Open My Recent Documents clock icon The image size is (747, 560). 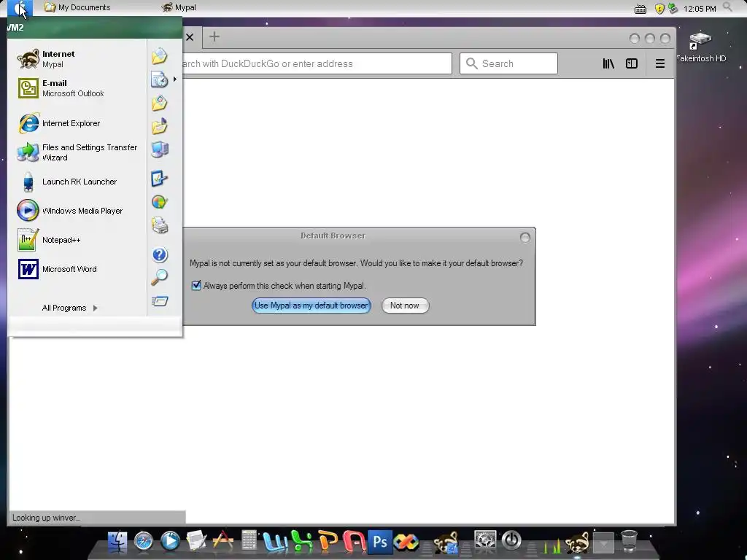pyautogui.click(x=160, y=79)
